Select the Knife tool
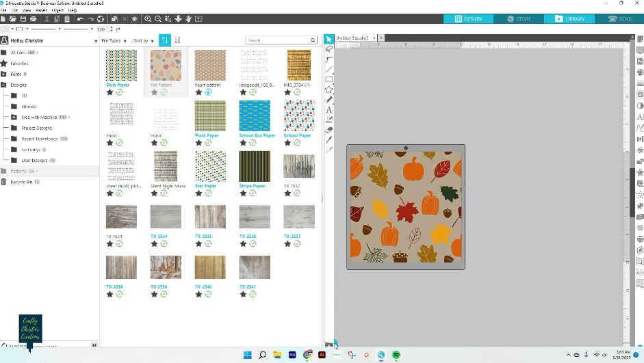Image resolution: width=644 pixels, height=363 pixels. coord(329,140)
